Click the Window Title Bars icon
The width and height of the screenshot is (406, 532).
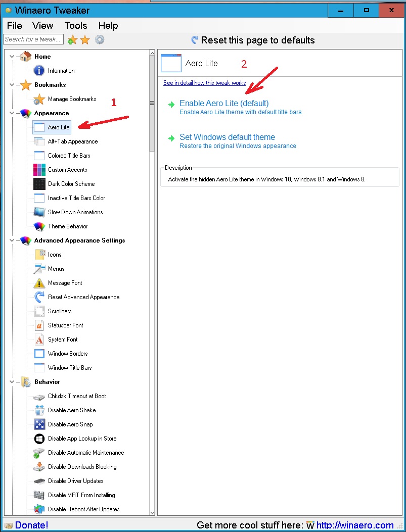(39, 368)
